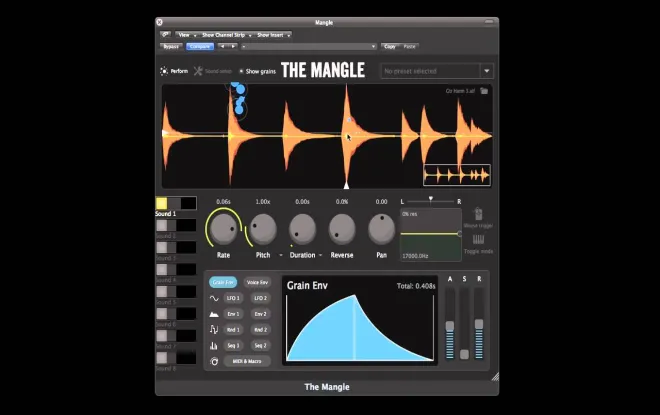Click the Grain Env curve display
Screen dimensions: 660x415
(360, 327)
